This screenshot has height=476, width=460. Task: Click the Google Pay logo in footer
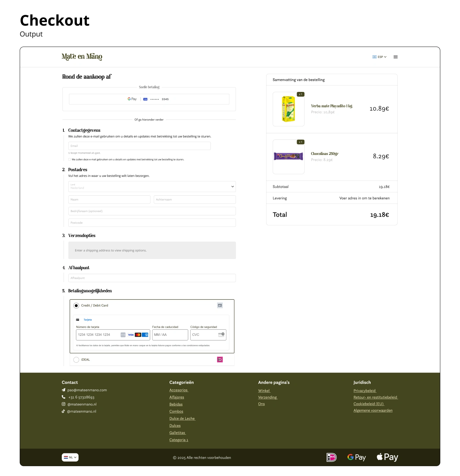pyautogui.click(x=356, y=457)
